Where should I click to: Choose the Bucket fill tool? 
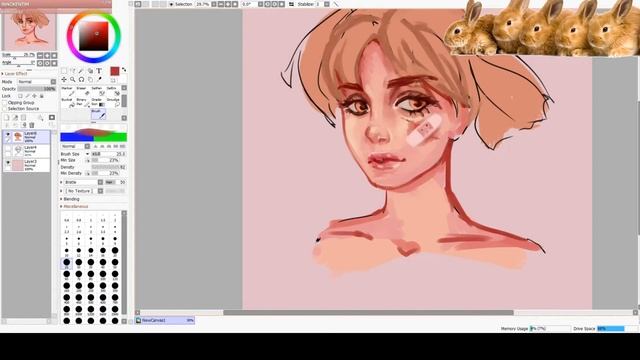click(67, 102)
